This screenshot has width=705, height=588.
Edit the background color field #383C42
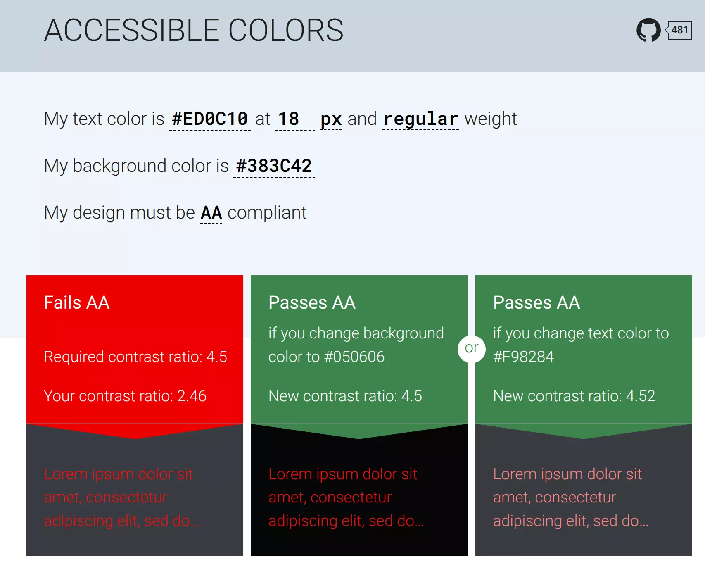coord(274,166)
